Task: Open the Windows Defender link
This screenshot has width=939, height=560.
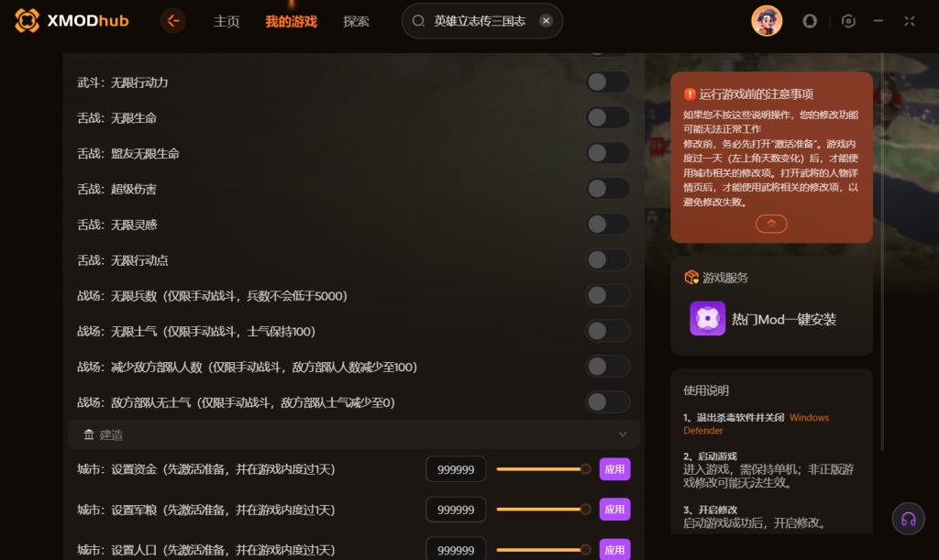Action: (x=756, y=423)
